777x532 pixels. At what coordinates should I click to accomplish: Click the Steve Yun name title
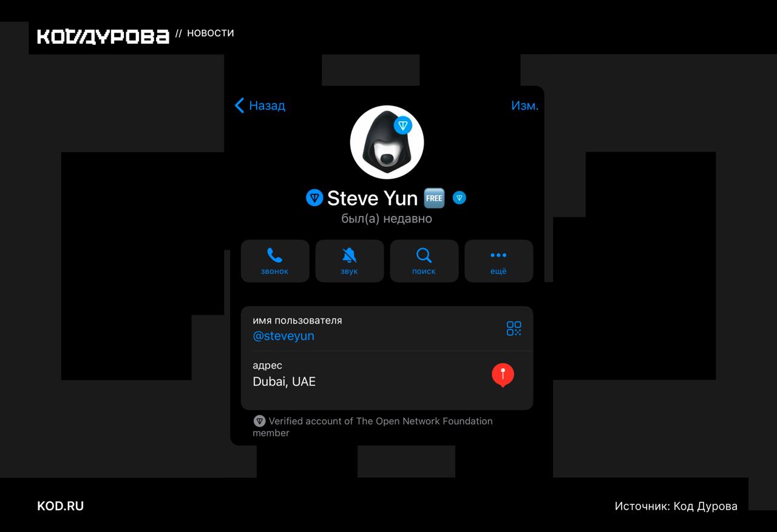click(x=372, y=198)
